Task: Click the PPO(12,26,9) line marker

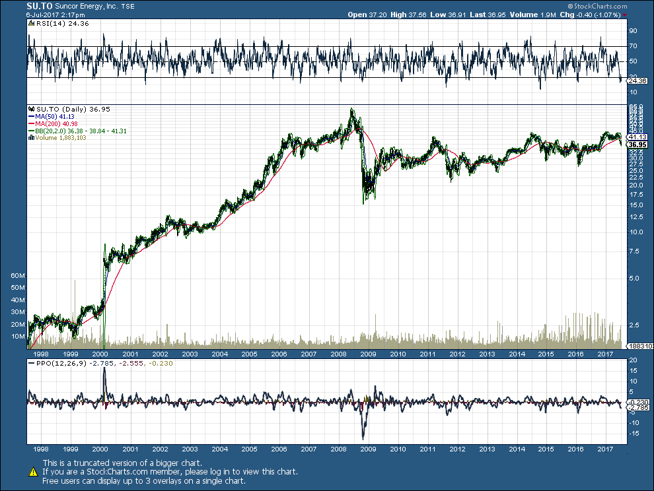Action: pos(31,363)
